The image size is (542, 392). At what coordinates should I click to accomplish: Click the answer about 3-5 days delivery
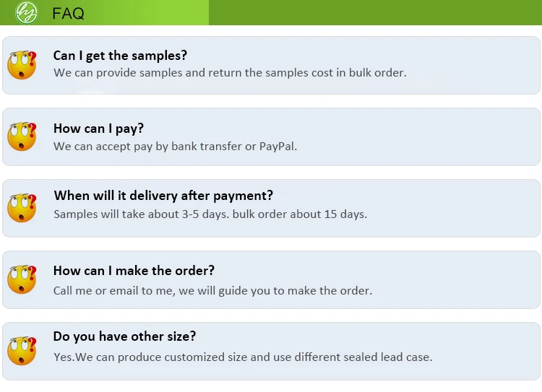point(210,214)
